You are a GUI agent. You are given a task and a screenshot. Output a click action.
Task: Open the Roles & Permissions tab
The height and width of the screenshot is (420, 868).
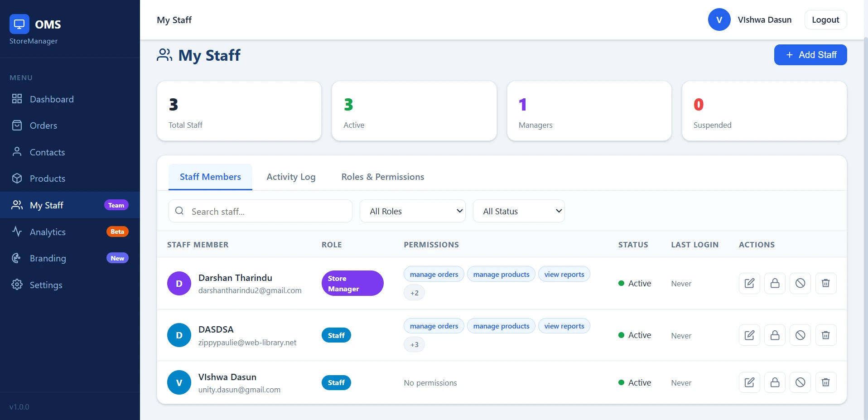pos(383,177)
